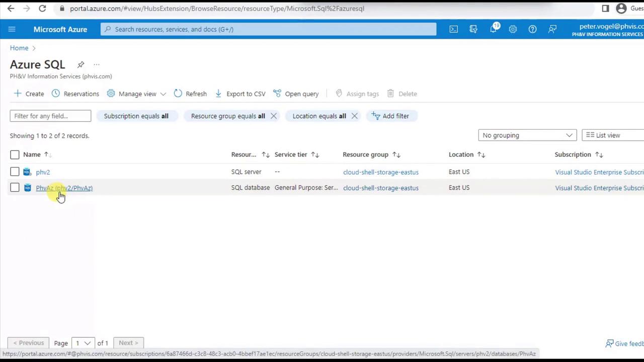Click the phv2 SQL server icon
The width and height of the screenshot is (644, 362).
pyautogui.click(x=27, y=172)
